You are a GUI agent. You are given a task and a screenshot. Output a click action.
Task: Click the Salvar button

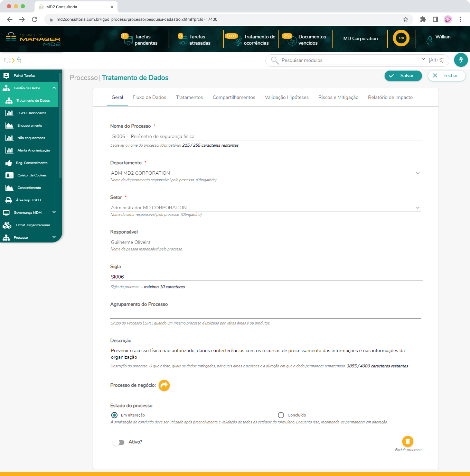click(403, 76)
